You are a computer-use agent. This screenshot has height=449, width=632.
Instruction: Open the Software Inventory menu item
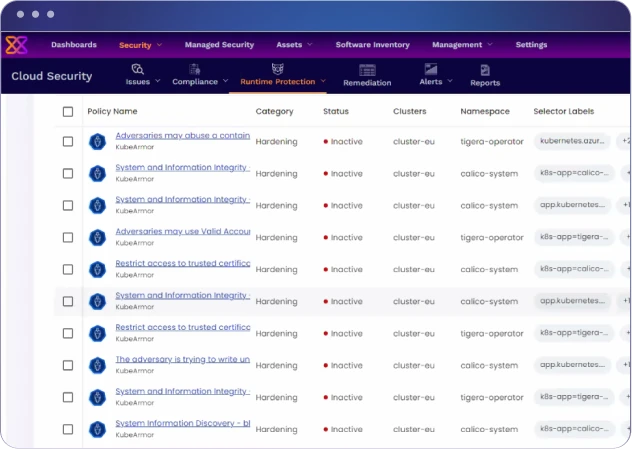[372, 45]
